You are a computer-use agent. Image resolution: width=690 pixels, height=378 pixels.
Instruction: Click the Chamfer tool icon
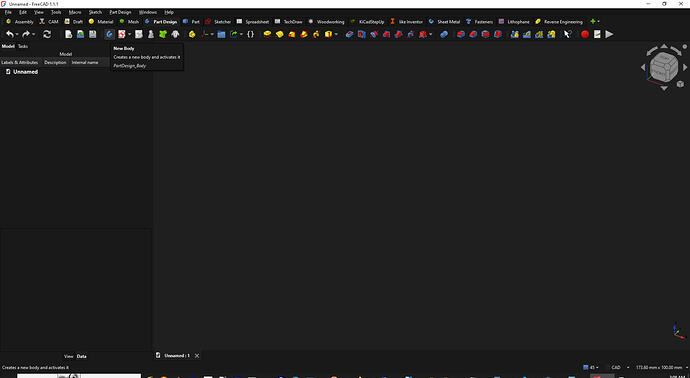473,34
